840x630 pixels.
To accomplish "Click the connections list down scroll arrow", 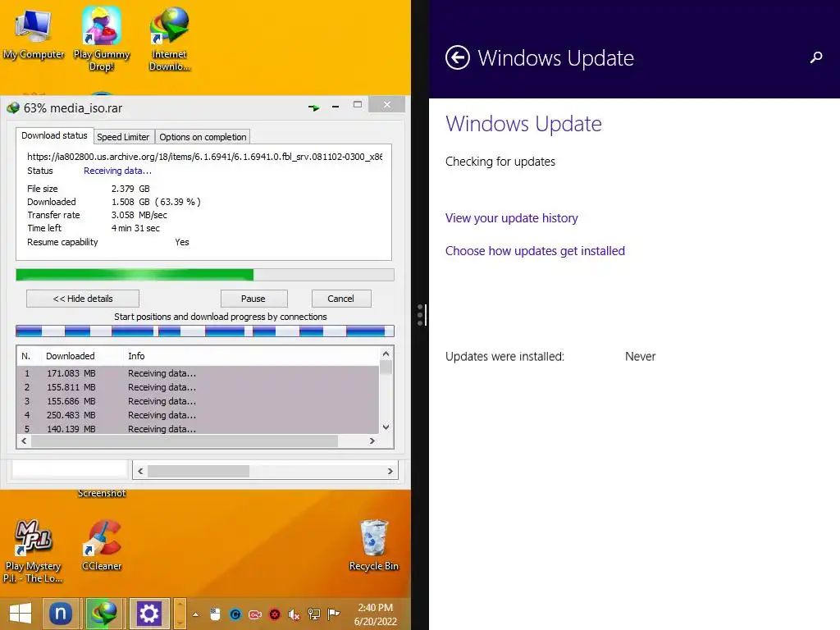I will pos(386,427).
